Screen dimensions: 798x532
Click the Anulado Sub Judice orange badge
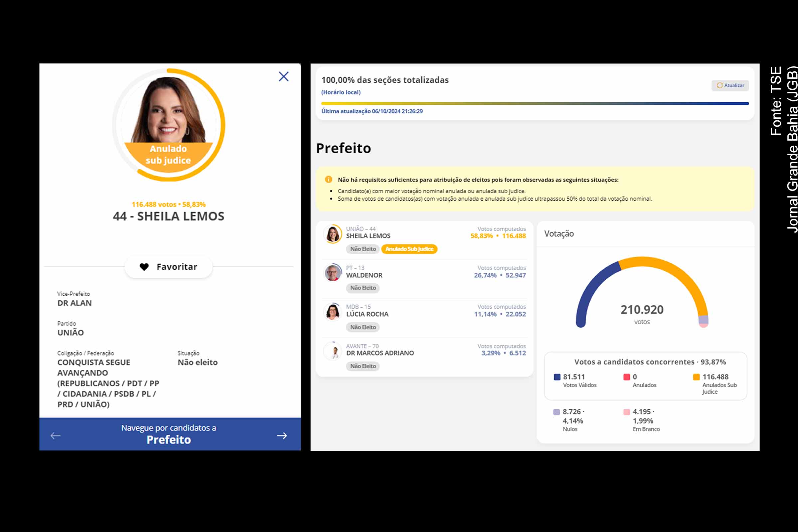pyautogui.click(x=409, y=249)
